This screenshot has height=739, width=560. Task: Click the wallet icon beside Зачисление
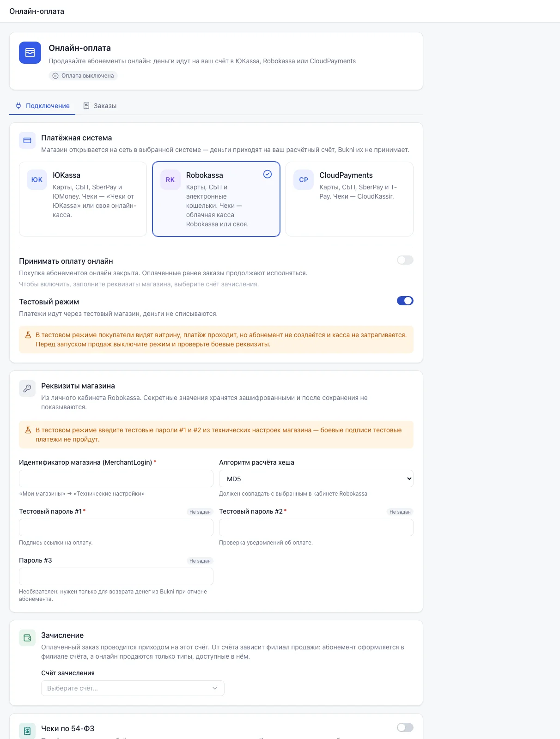[x=27, y=638]
